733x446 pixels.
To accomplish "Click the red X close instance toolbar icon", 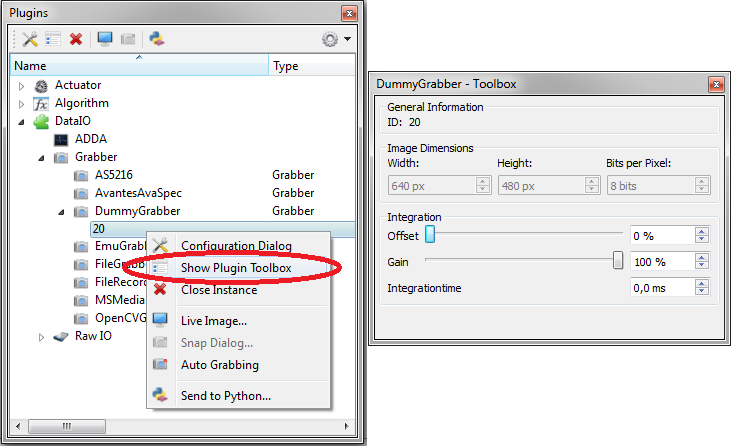I will click(76, 39).
